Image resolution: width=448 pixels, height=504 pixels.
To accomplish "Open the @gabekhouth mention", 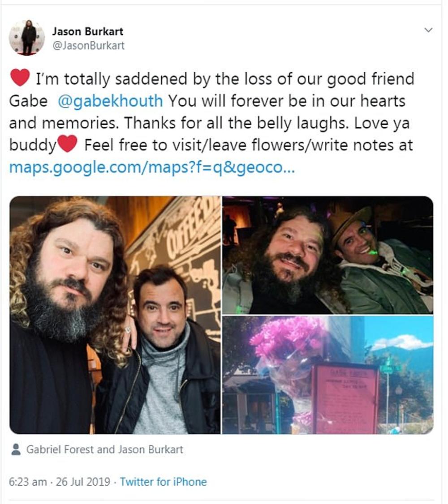I will click(110, 101).
